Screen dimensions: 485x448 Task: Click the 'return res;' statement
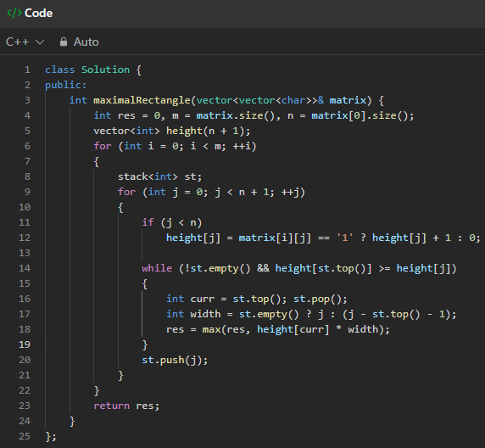pos(126,406)
